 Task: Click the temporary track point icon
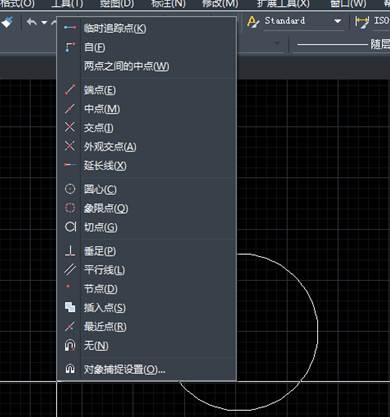point(70,28)
